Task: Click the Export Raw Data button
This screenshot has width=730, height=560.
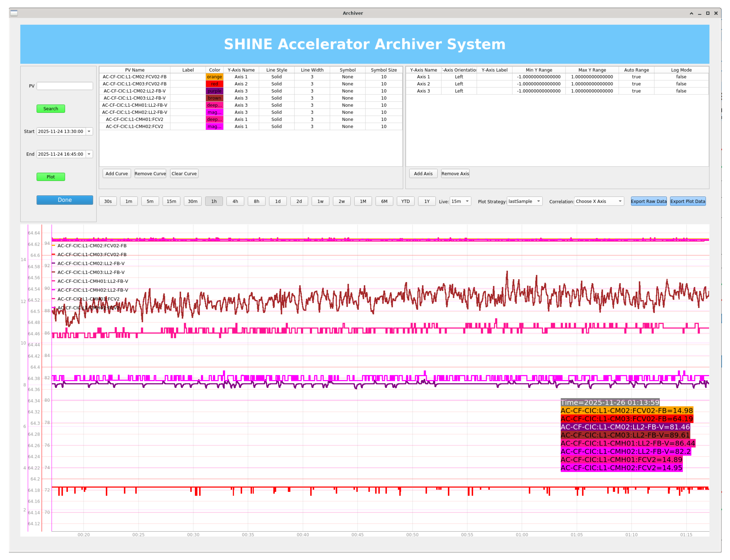Action: (648, 201)
